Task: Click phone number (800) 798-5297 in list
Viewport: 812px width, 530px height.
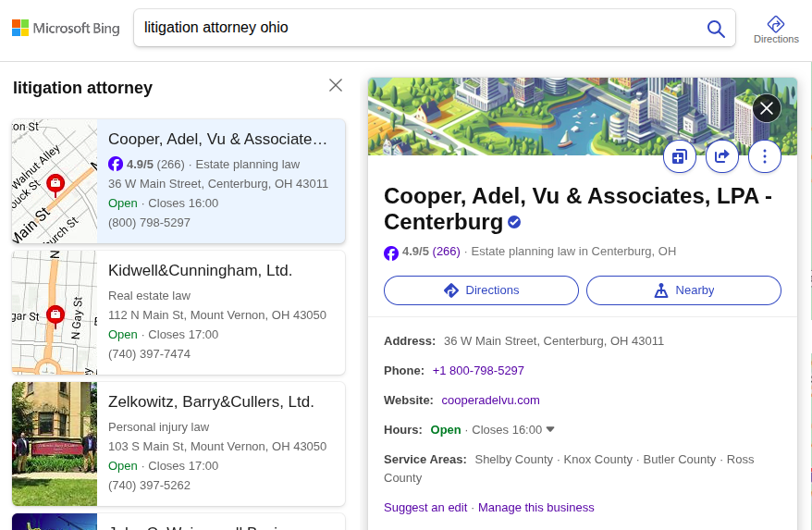Action: 149,222
